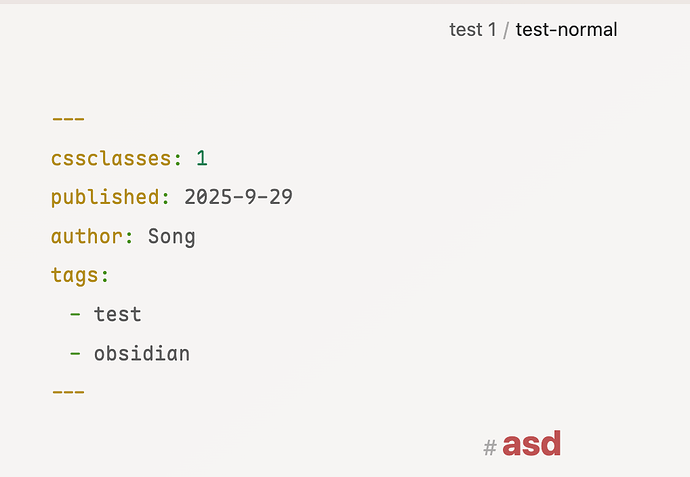Screen dimensions: 690x477
Task: Click the "test-normal" note title breadcrumb
Action: pyautogui.click(x=566, y=30)
